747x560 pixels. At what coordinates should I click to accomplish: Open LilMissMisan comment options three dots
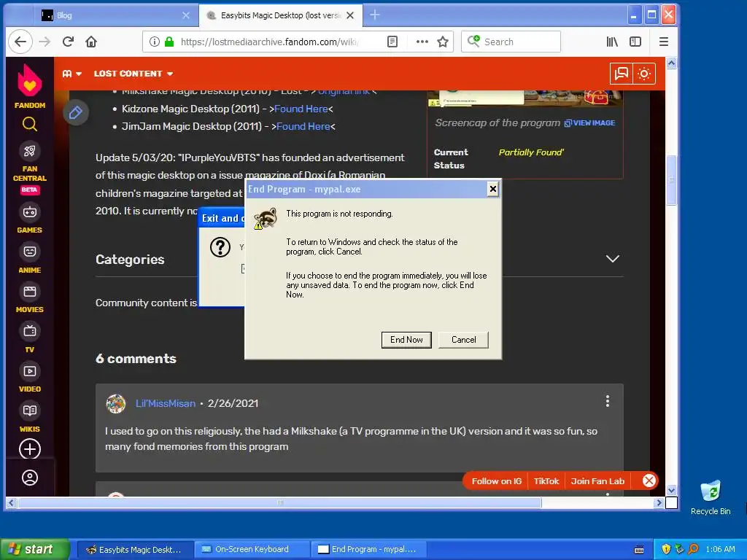pyautogui.click(x=608, y=401)
